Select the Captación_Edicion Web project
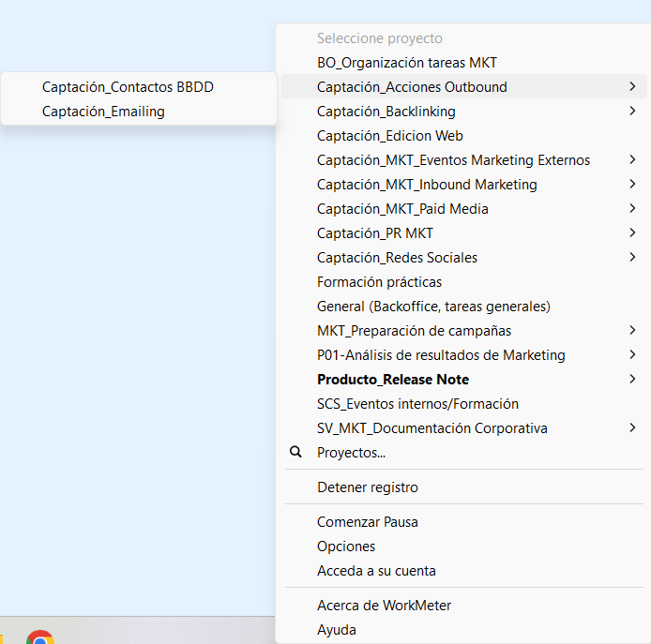Screen dimensions: 651x644 389,136
